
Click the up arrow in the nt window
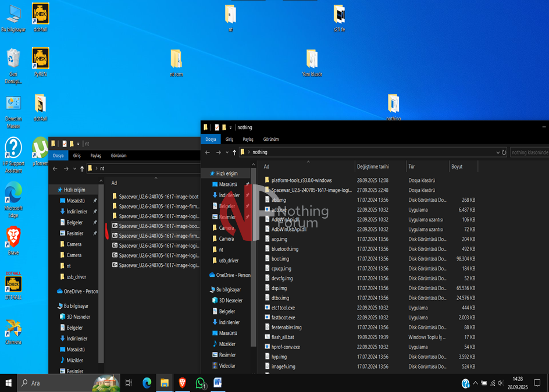[82, 169]
